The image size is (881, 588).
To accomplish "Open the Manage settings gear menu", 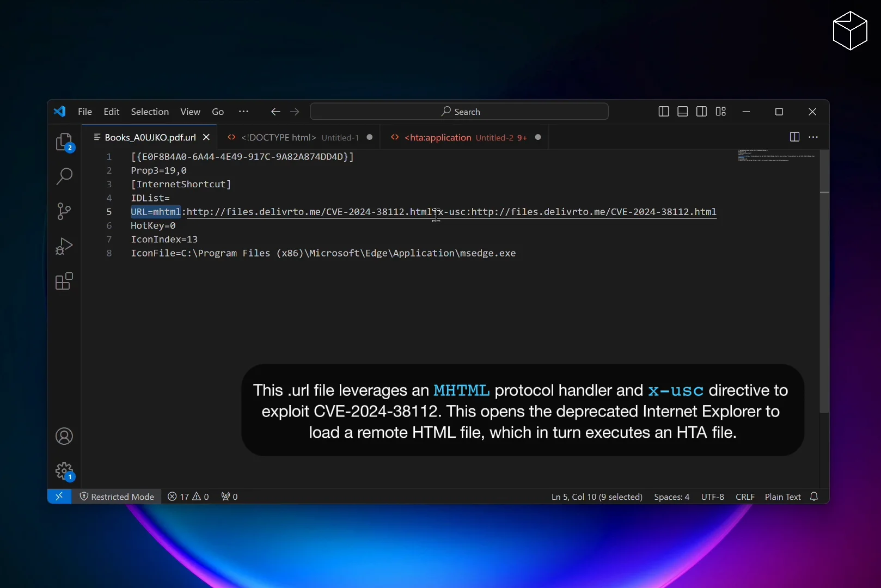I will click(x=64, y=471).
